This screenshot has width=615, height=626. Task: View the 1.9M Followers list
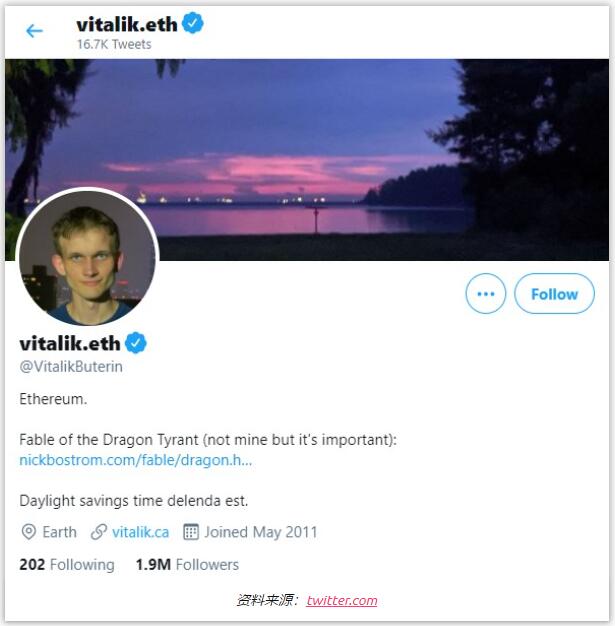(x=187, y=565)
